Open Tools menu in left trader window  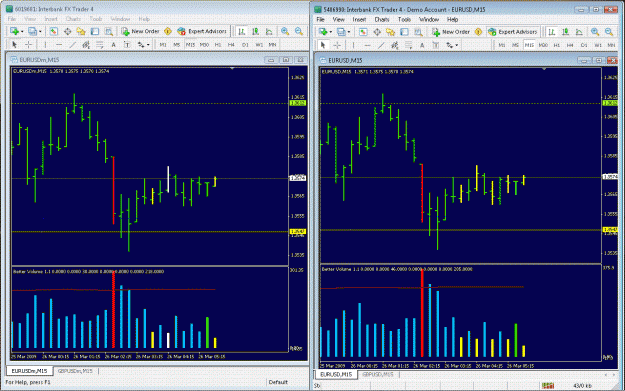pos(96,19)
